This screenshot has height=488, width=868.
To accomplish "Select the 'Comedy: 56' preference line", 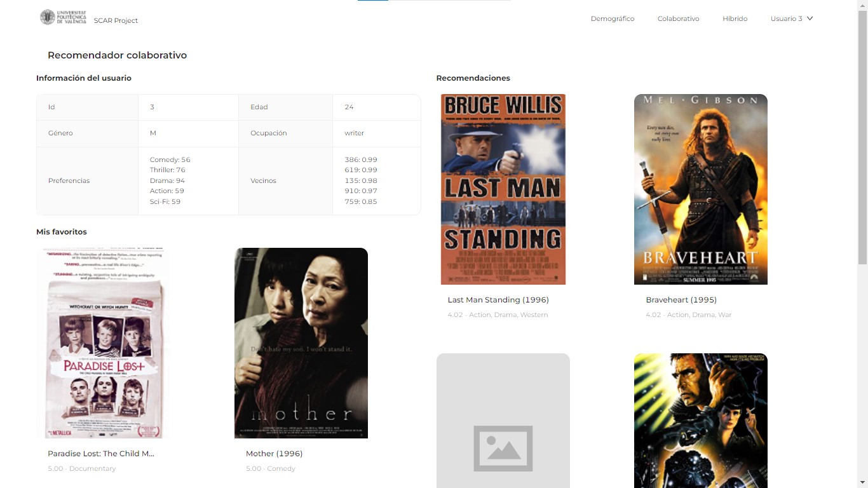I will (x=170, y=159).
